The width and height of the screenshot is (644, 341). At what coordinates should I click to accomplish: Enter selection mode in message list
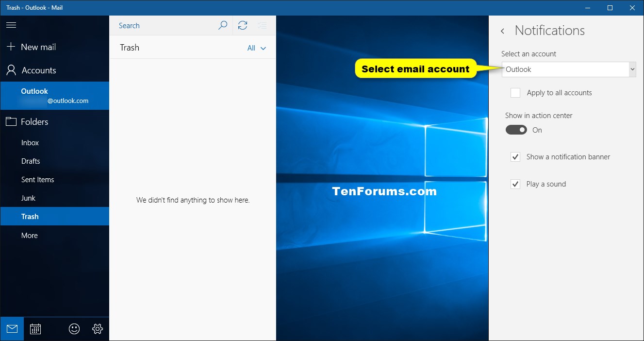tap(262, 25)
